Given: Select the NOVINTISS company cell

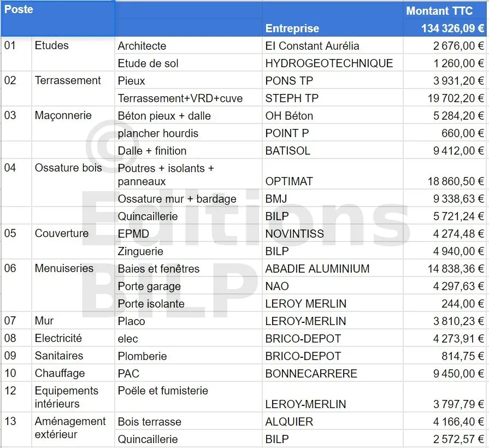Looking at the screenshot, I should click(294, 234).
